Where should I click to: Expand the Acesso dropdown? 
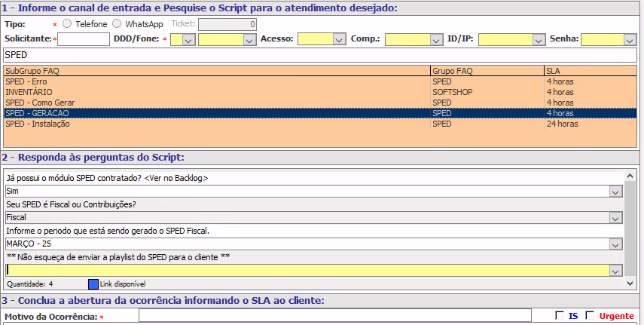click(x=338, y=39)
